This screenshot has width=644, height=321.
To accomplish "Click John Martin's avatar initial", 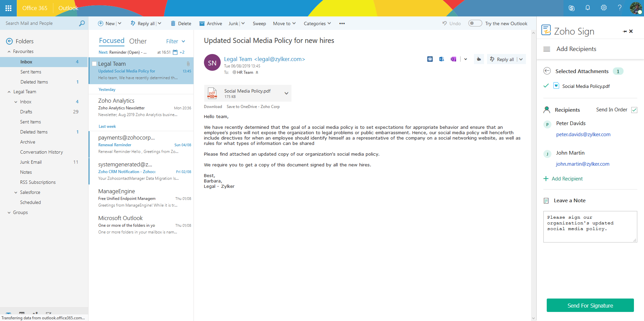I will [x=547, y=154].
